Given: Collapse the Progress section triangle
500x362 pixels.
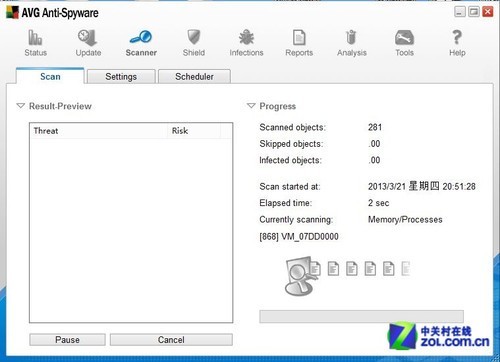Looking at the screenshot, I should coord(251,106).
